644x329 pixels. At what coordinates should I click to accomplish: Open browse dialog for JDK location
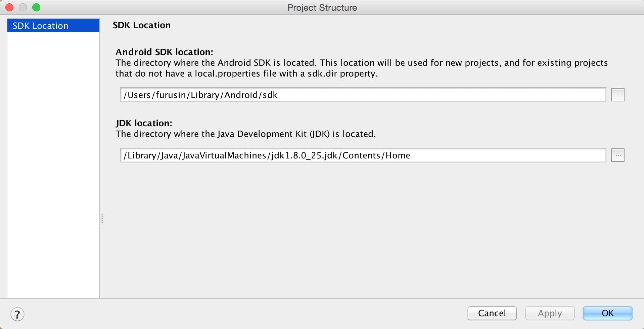coord(617,155)
